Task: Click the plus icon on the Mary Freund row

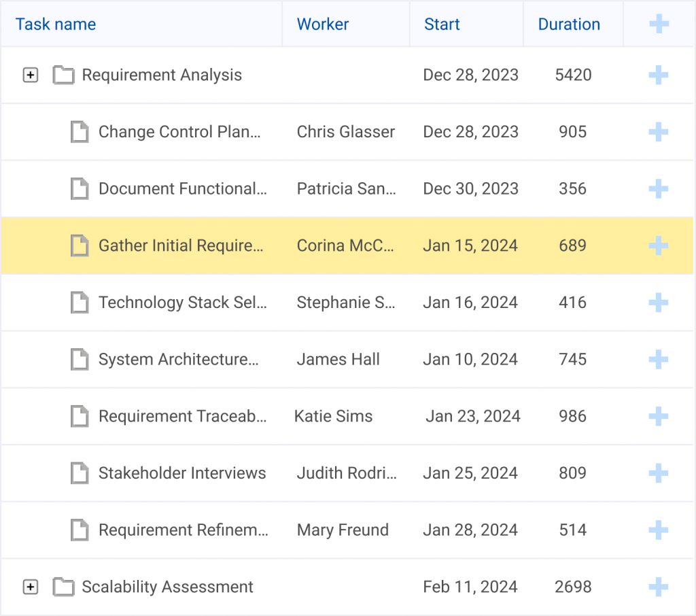Action: tap(658, 530)
